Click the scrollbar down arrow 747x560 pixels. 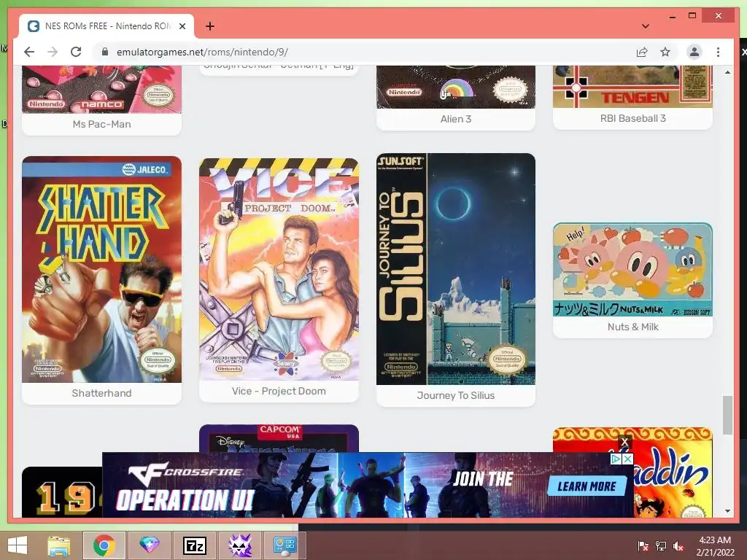pyautogui.click(x=727, y=511)
